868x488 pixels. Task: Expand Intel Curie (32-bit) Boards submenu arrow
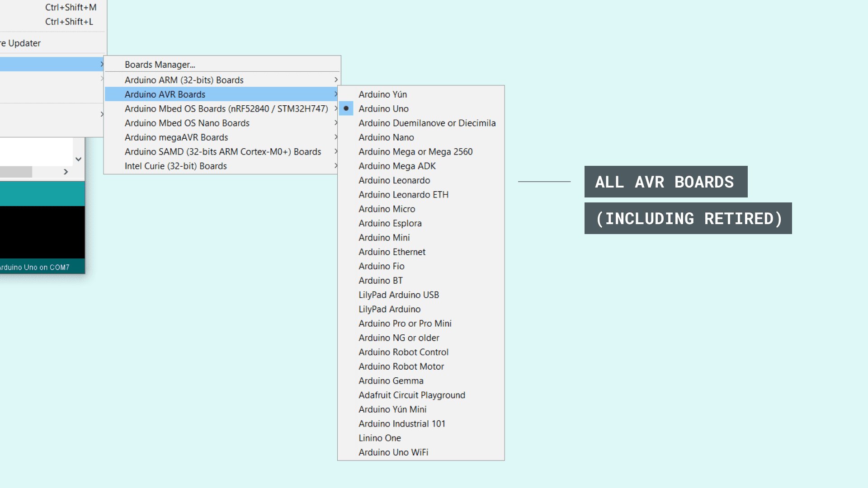click(x=335, y=166)
